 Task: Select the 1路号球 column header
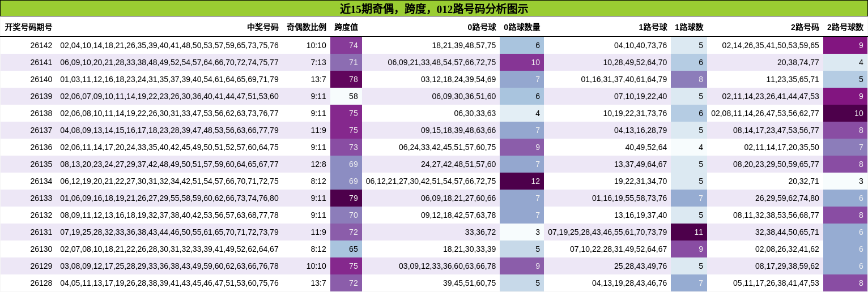[653, 27]
